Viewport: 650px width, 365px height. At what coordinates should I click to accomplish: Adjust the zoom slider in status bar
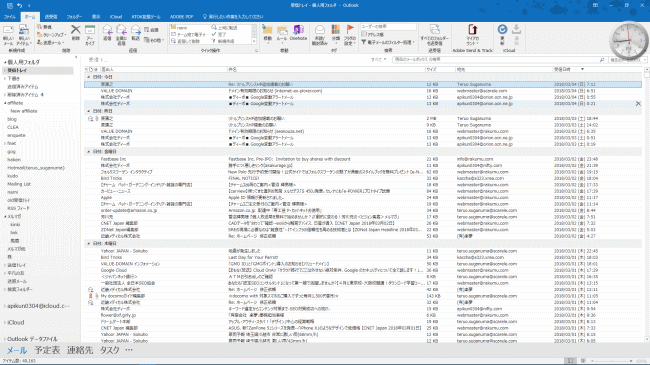coord(612,361)
